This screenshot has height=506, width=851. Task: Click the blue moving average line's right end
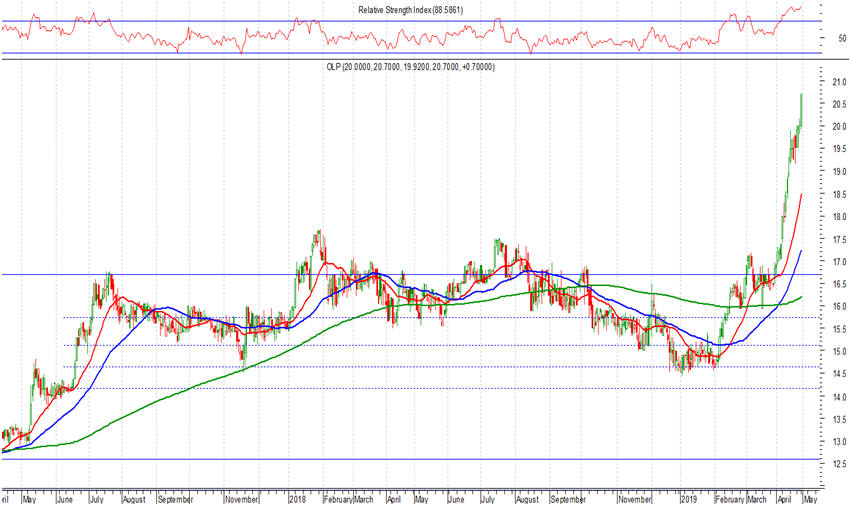(802, 251)
